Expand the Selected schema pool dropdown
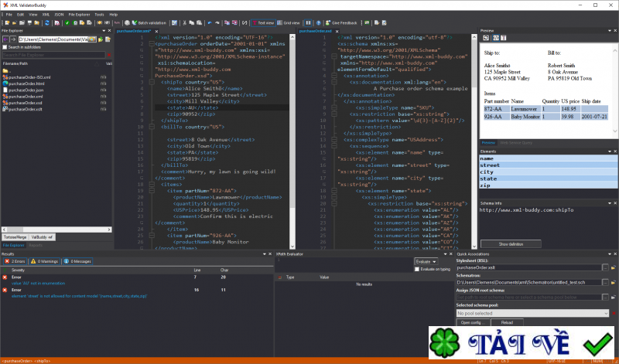619x364 pixels. click(605, 313)
